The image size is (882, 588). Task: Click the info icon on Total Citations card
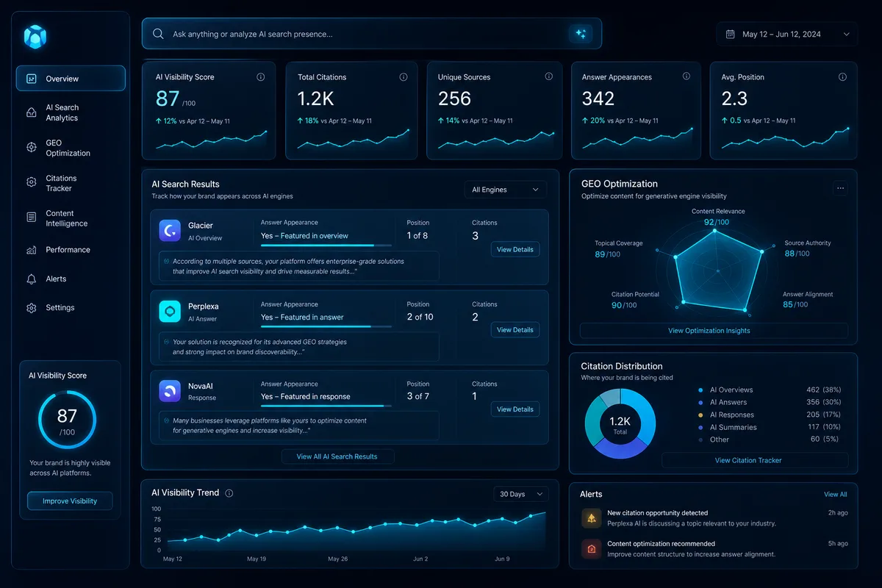pyautogui.click(x=404, y=77)
